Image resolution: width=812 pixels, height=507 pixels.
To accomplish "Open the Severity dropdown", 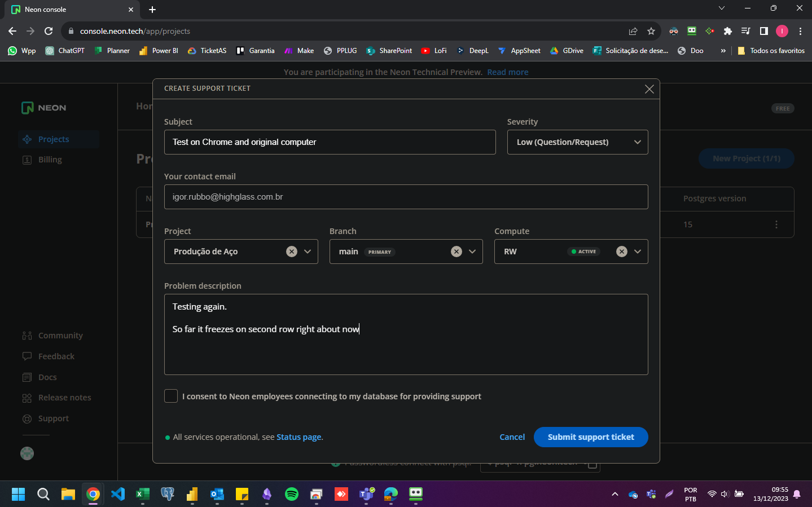I will coord(577,142).
